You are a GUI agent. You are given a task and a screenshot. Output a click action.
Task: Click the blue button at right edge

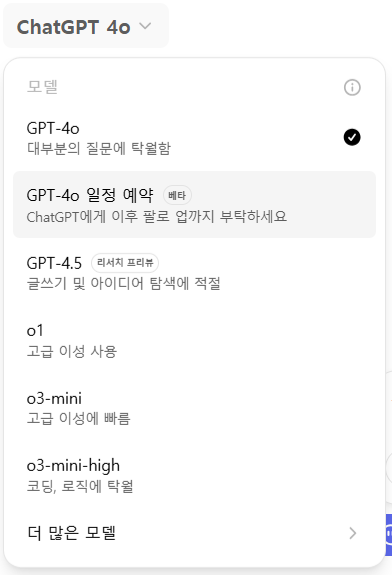coord(389,535)
